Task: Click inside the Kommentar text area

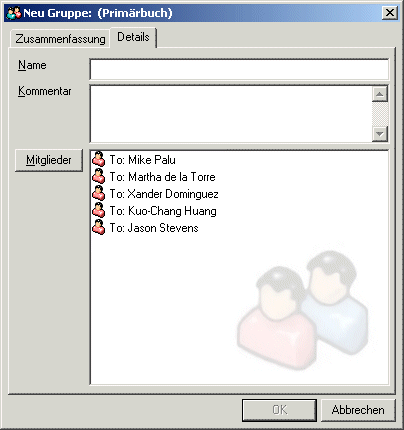Action: click(x=231, y=114)
